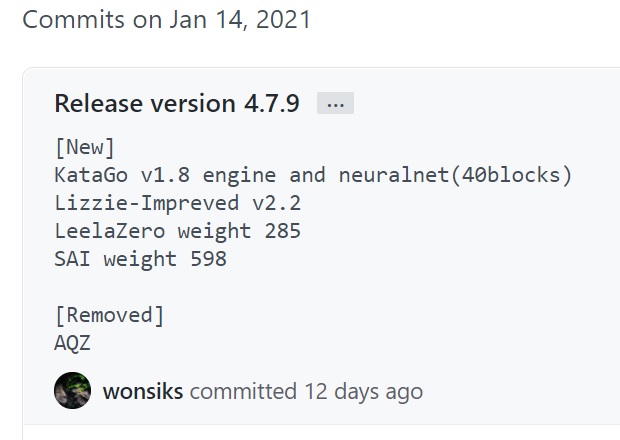Click the KataGo v1.8 engine text
Image resolution: width=620 pixels, height=440 pixels.
pos(165,175)
